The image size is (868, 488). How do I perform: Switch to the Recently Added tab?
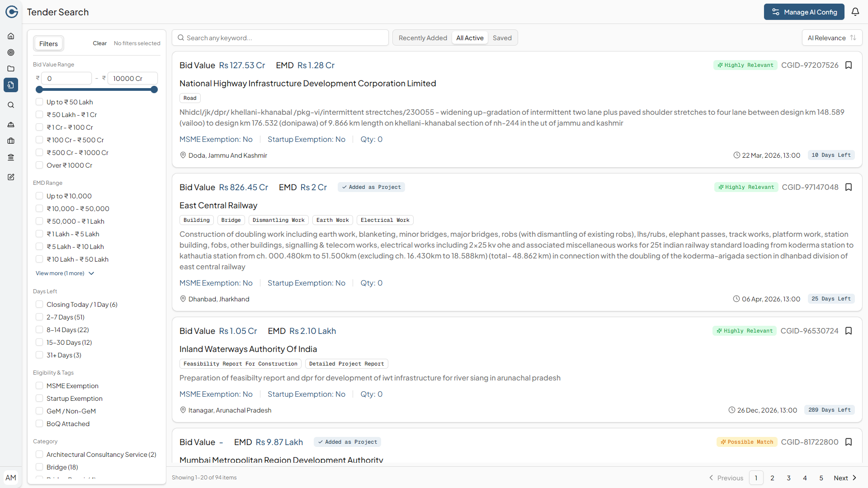(x=423, y=38)
